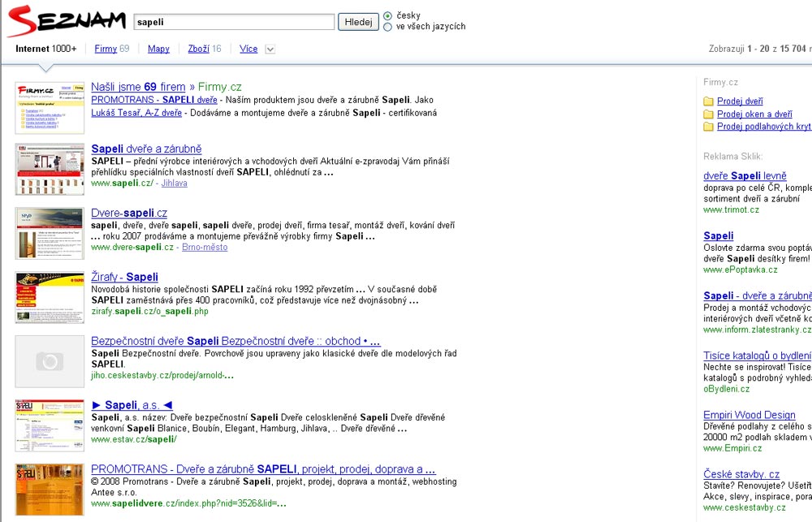Click the Seznam logo
The height and width of the screenshot is (522, 812).
(x=67, y=21)
